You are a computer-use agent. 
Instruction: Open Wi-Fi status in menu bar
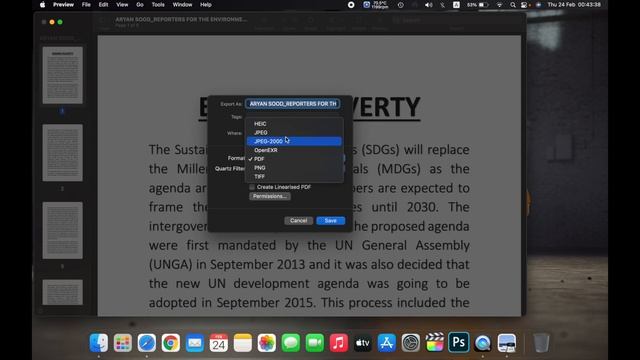tap(499, 5)
